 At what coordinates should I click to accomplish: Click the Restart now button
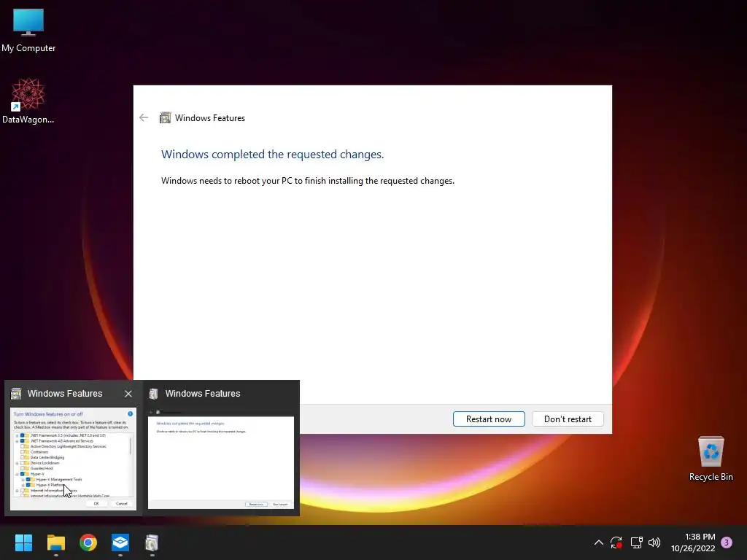tap(489, 419)
